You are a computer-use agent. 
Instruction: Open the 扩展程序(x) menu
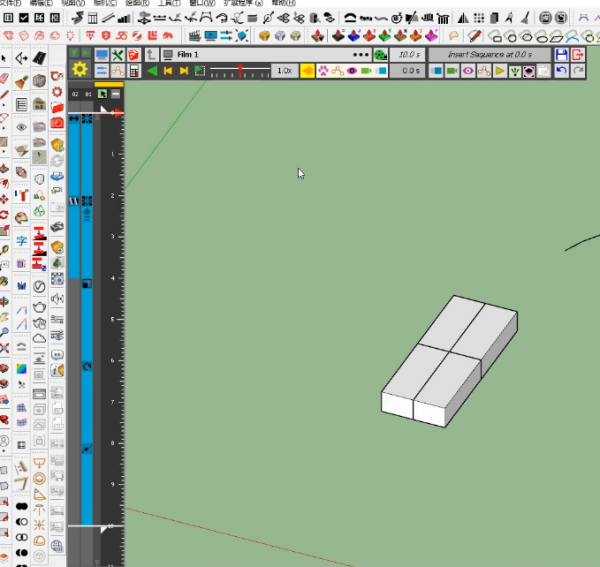pos(243,3)
